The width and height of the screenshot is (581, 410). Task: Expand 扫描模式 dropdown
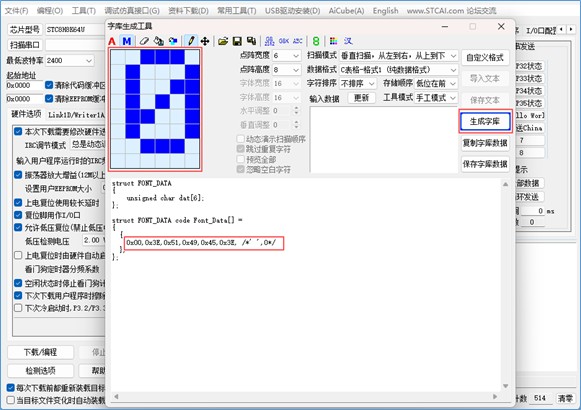coord(399,56)
